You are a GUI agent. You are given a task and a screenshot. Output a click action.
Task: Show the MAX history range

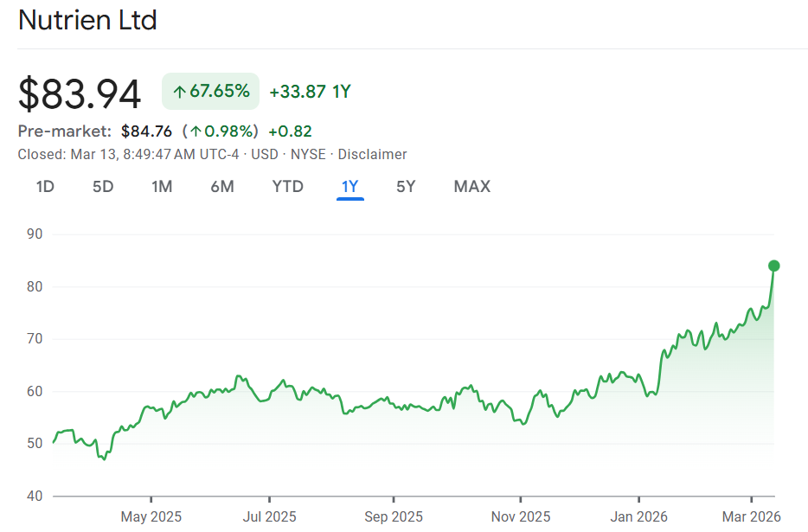point(471,186)
